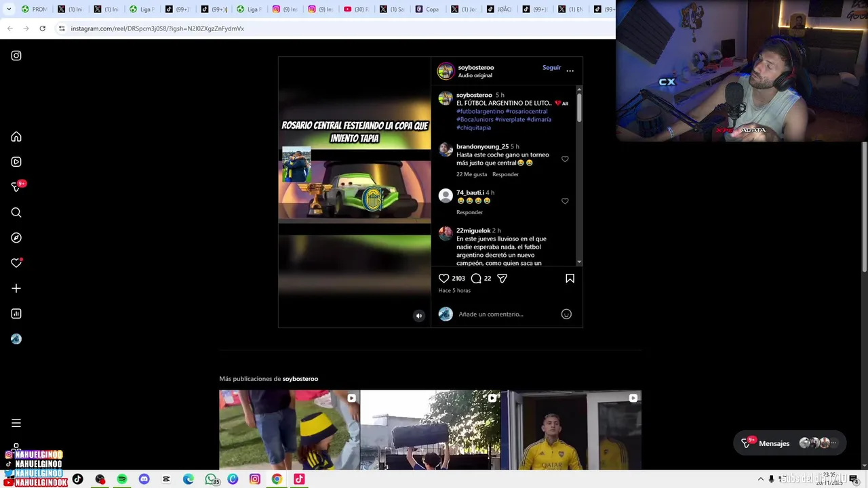Save the reel with the bookmark icon
The height and width of the screenshot is (488, 868).
(x=570, y=278)
